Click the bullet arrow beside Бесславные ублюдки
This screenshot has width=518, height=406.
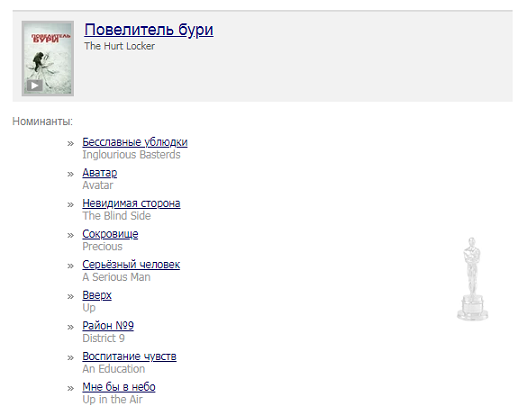pos(70,144)
